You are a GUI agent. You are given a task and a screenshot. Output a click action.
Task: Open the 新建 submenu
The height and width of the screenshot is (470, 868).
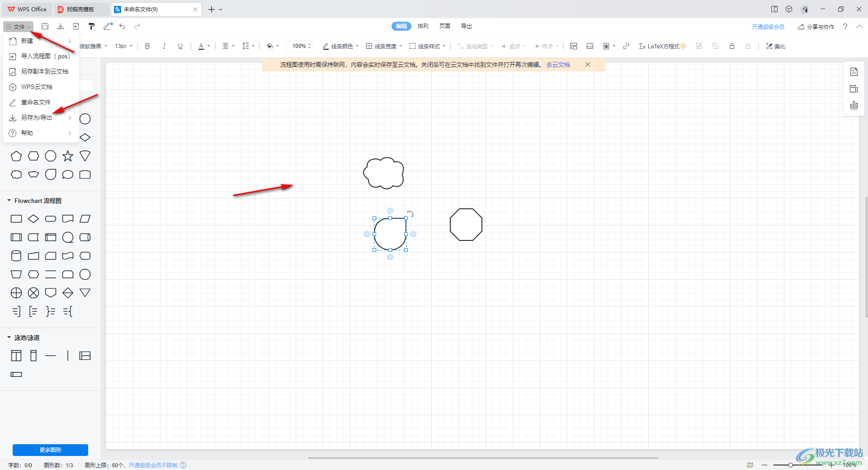coord(41,41)
